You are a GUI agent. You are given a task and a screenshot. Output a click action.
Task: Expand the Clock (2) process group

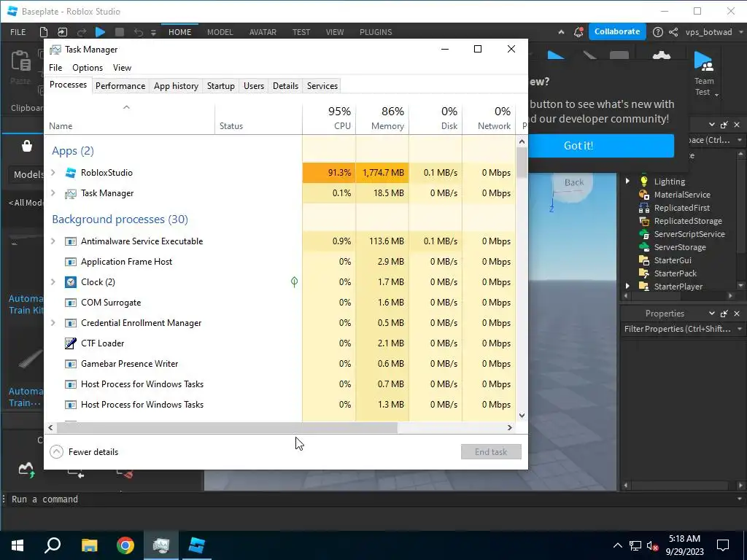coord(53,282)
